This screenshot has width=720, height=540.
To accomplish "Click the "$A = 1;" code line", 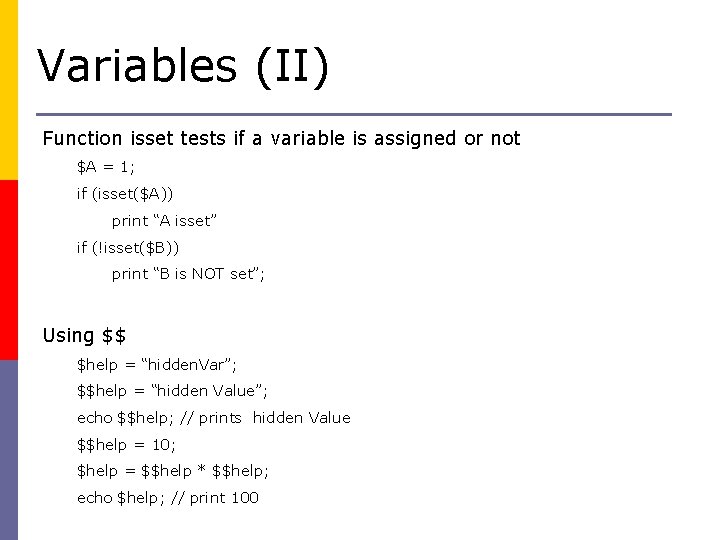I will pyautogui.click(x=106, y=165).
